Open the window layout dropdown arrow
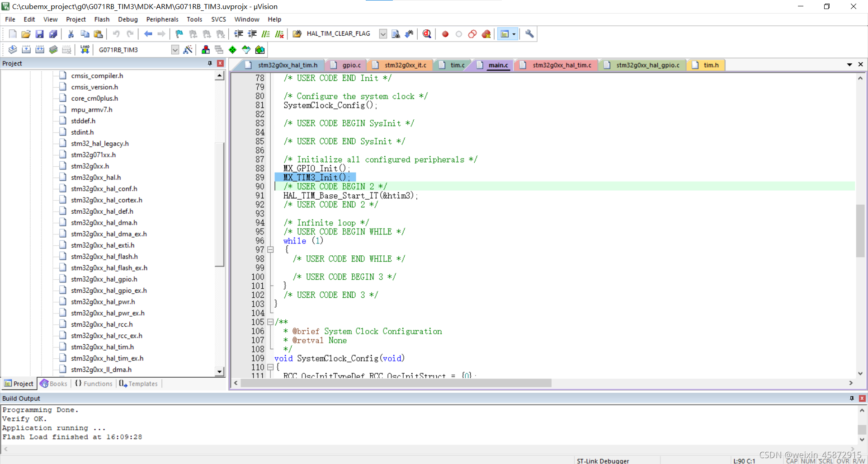The image size is (868, 464). click(x=514, y=34)
